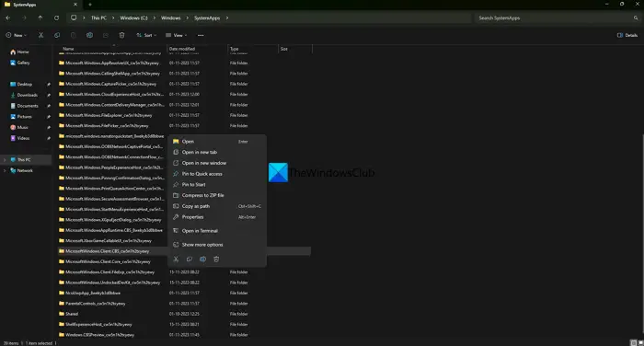Click the Copy icon in context menu

[x=190, y=259]
